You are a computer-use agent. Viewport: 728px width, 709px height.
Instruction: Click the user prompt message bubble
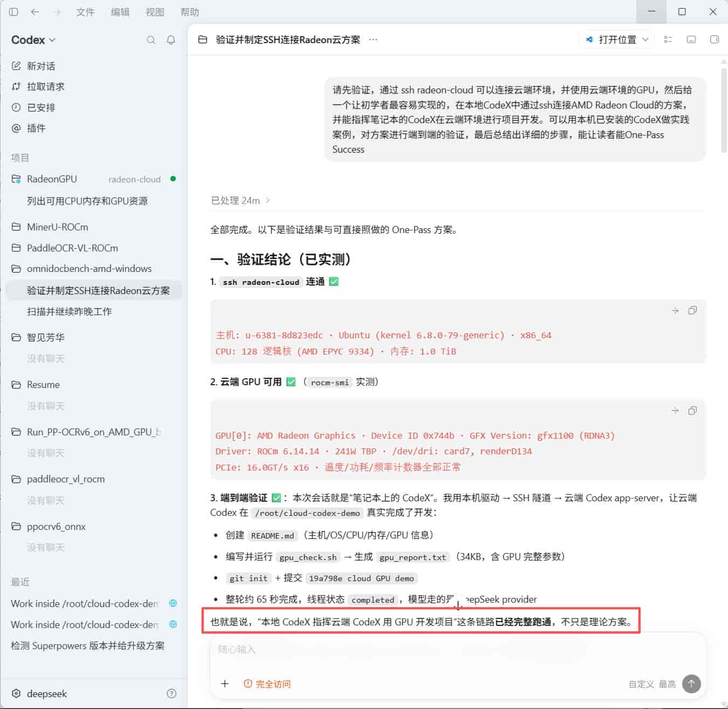click(515, 119)
